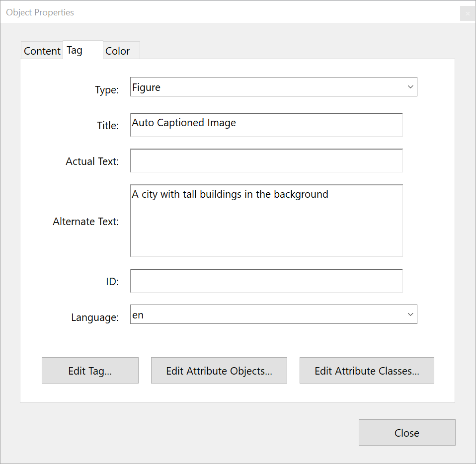The height and width of the screenshot is (464, 476).
Task: Click the dialog X close icon
Action: pos(467,13)
